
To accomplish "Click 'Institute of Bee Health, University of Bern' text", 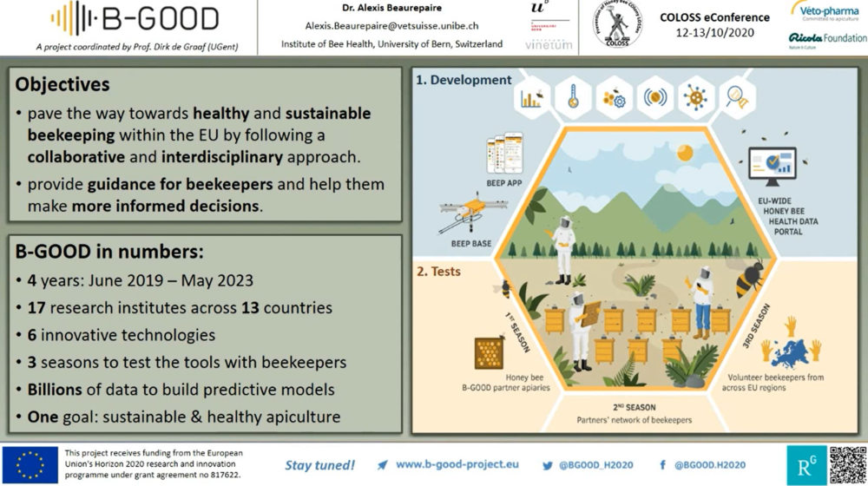I will click(x=392, y=43).
